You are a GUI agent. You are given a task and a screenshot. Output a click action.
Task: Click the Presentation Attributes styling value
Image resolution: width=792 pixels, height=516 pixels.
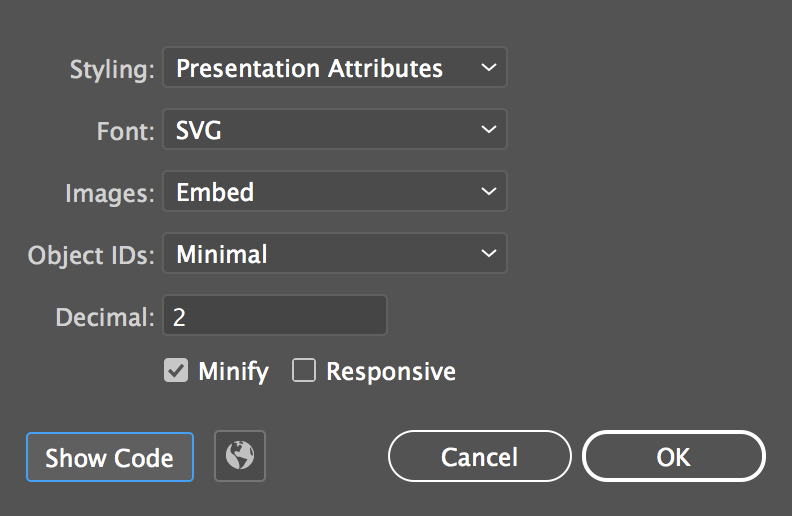[x=309, y=69]
